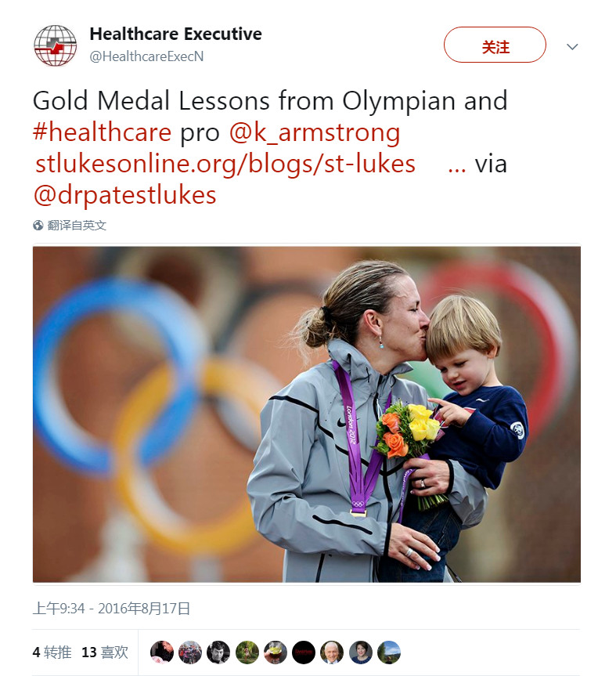The image size is (616, 676).
Task: Open the @HealthcareExecN handle
Action: coord(147,56)
